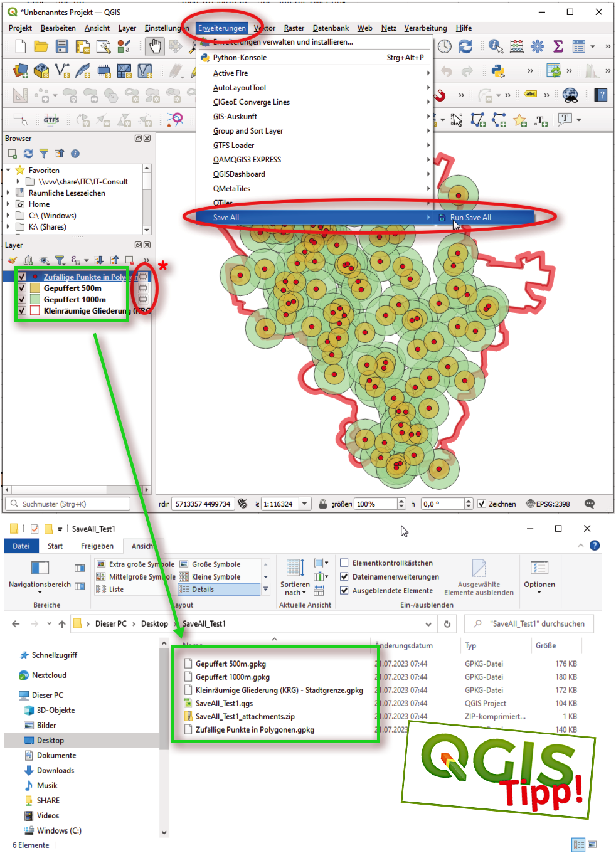Open the Verarbeitung menu

pos(425,28)
